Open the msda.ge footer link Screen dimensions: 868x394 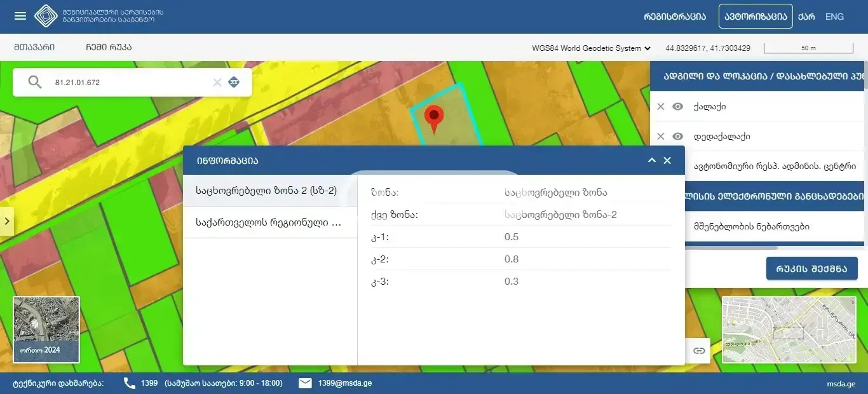click(841, 384)
